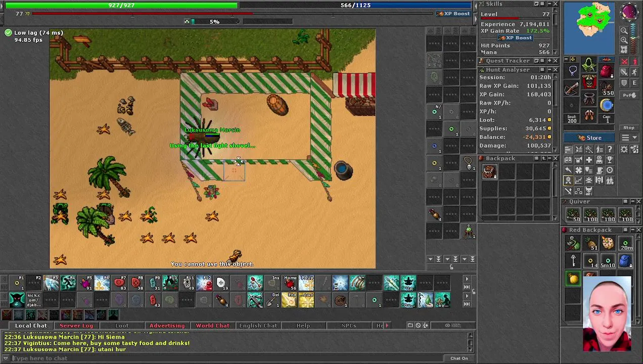
Task: Click the gear options icon
Action: (x=624, y=149)
